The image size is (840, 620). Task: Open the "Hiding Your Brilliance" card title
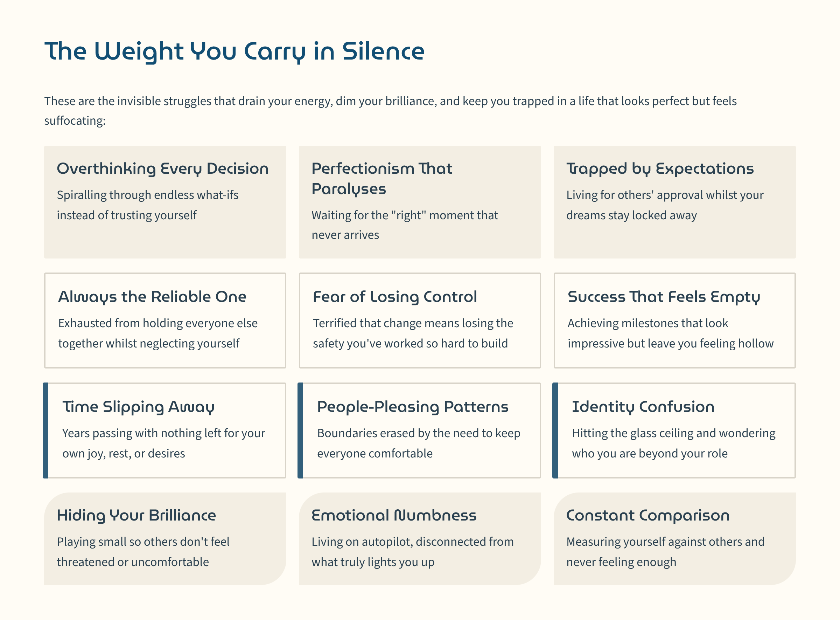tap(136, 515)
